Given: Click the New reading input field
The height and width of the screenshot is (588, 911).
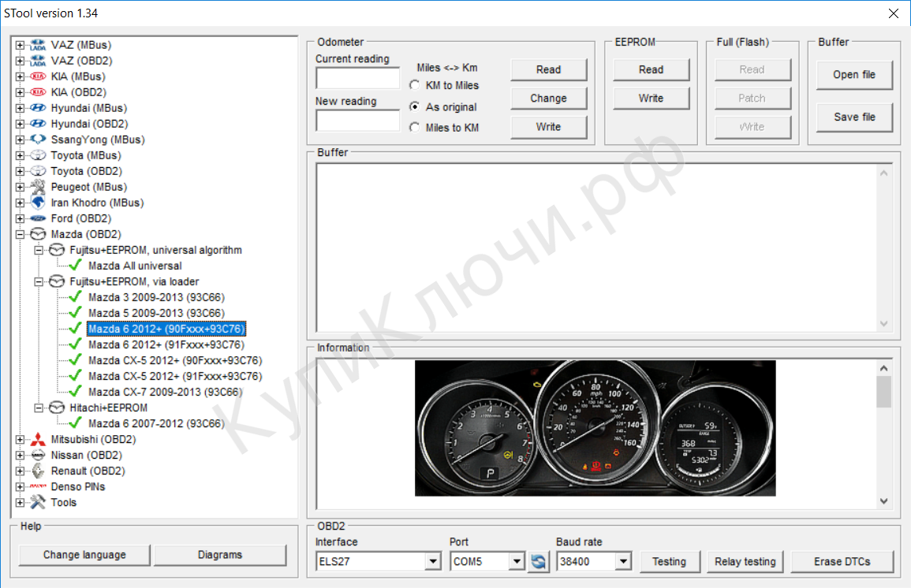Looking at the screenshot, I should click(x=357, y=121).
